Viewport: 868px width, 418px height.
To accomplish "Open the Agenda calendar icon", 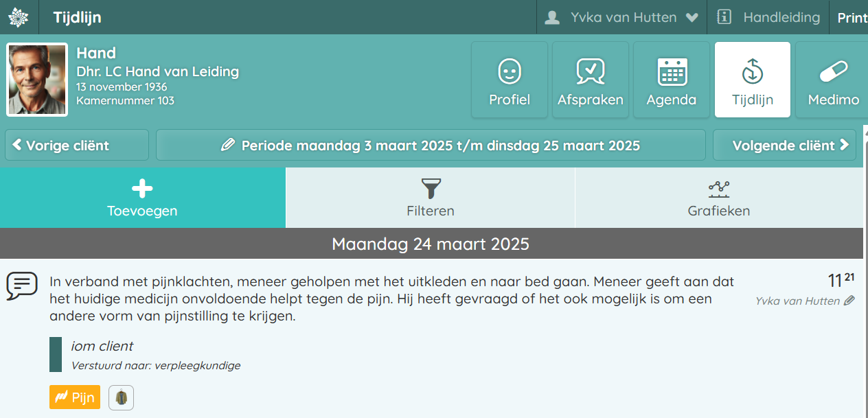I will pyautogui.click(x=672, y=71).
